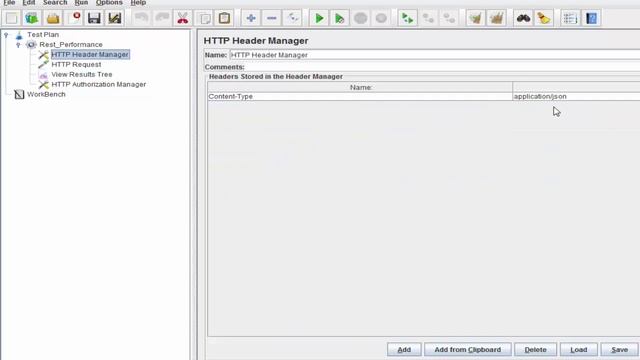Select HTTP Request in the tree
The height and width of the screenshot is (360, 640).
click(76, 64)
